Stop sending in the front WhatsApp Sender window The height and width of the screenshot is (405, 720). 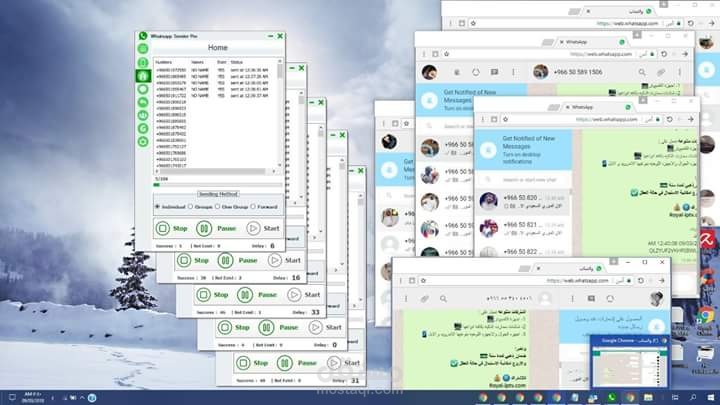tap(172, 228)
